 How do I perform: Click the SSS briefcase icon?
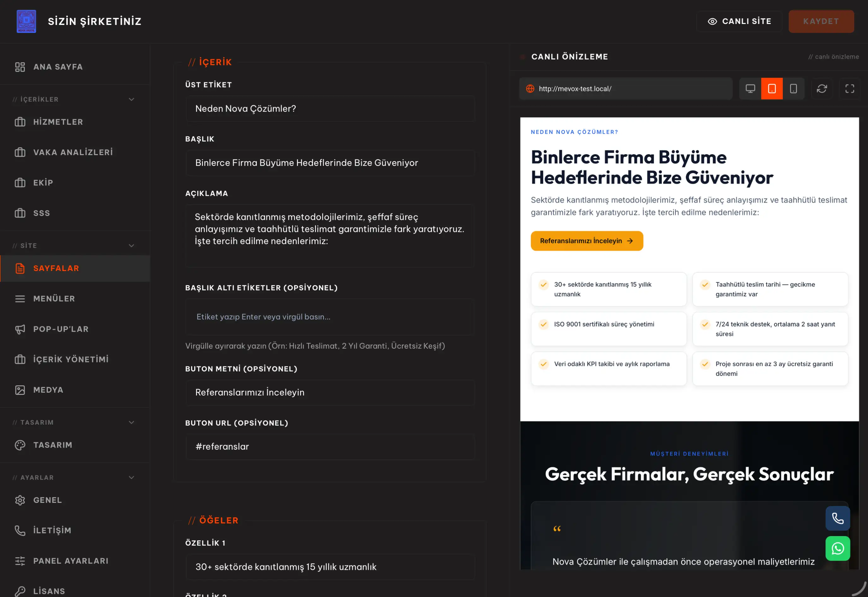tap(20, 213)
